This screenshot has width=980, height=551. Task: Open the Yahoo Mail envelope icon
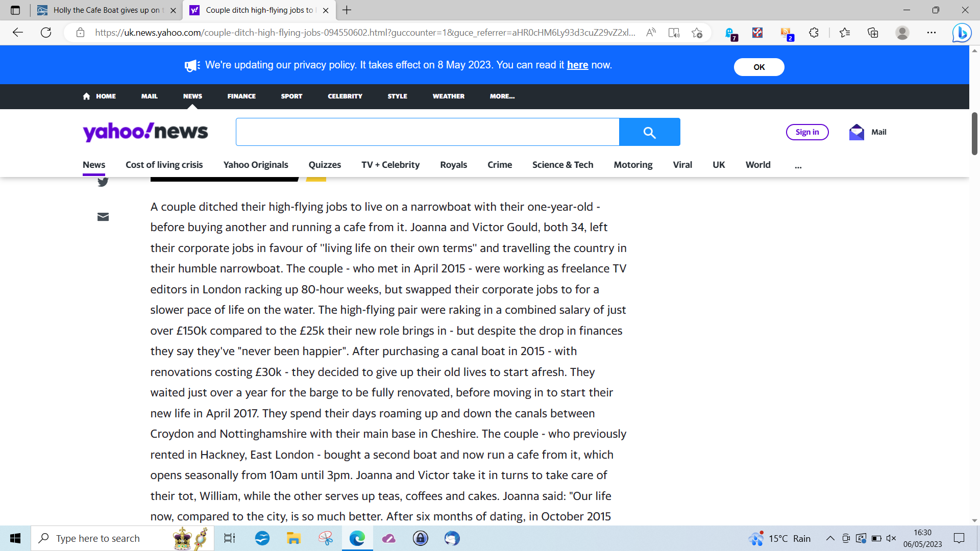pyautogui.click(x=856, y=132)
